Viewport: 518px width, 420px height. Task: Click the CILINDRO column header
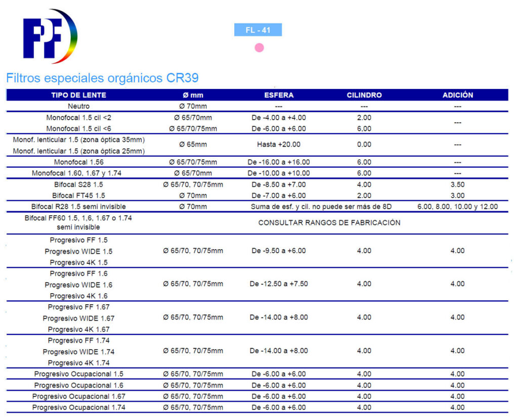[364, 95]
